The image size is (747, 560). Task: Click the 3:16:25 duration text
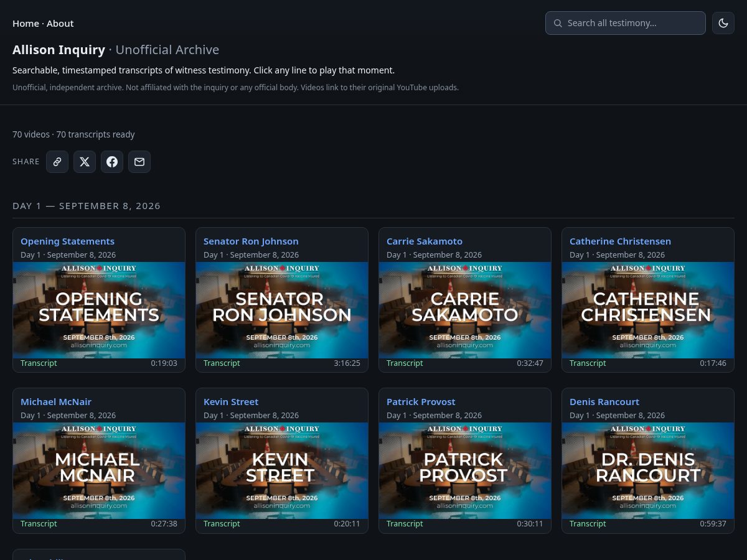pos(347,363)
